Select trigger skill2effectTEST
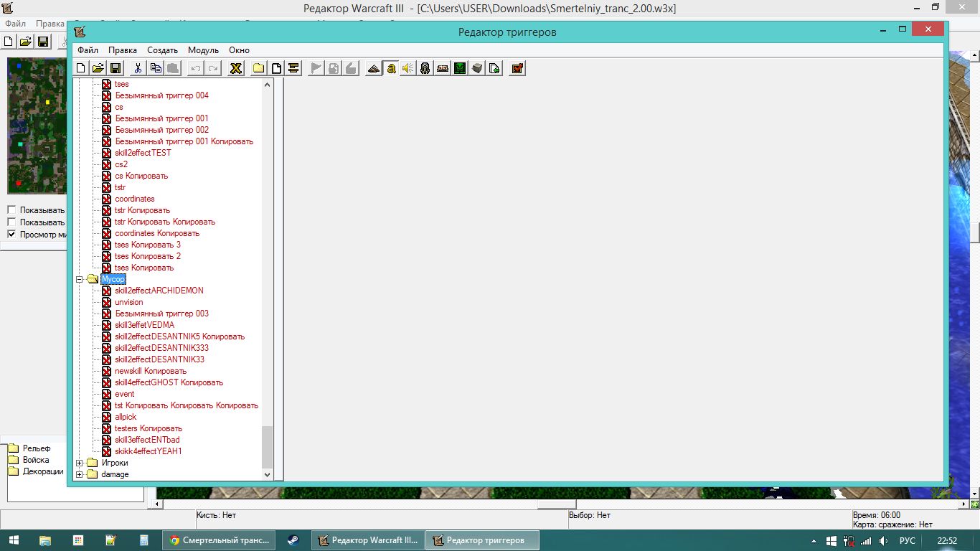980x551 pixels. pyautogui.click(x=143, y=153)
